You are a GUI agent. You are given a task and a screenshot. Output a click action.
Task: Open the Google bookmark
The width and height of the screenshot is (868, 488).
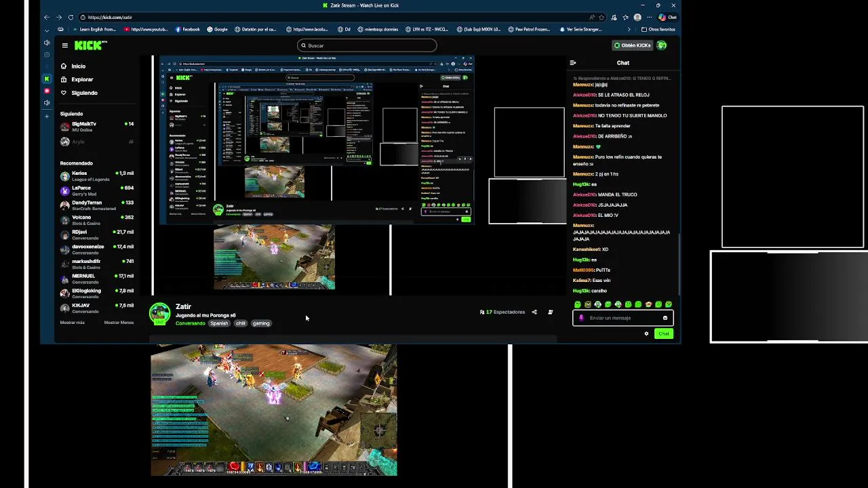tap(217, 29)
